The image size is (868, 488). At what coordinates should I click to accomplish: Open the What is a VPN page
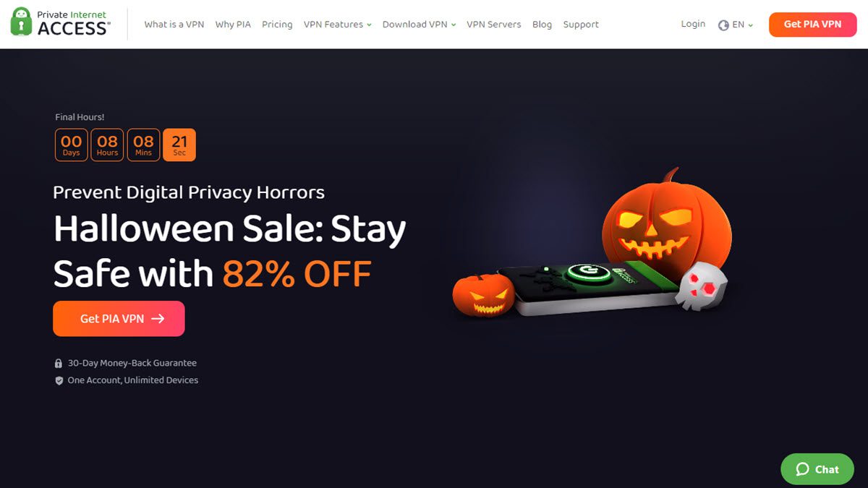coord(174,25)
